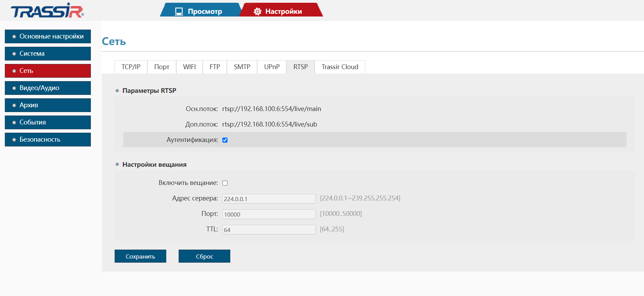Open the Просмотр view tab
Screen dimensions: 644x296
click(201, 10)
